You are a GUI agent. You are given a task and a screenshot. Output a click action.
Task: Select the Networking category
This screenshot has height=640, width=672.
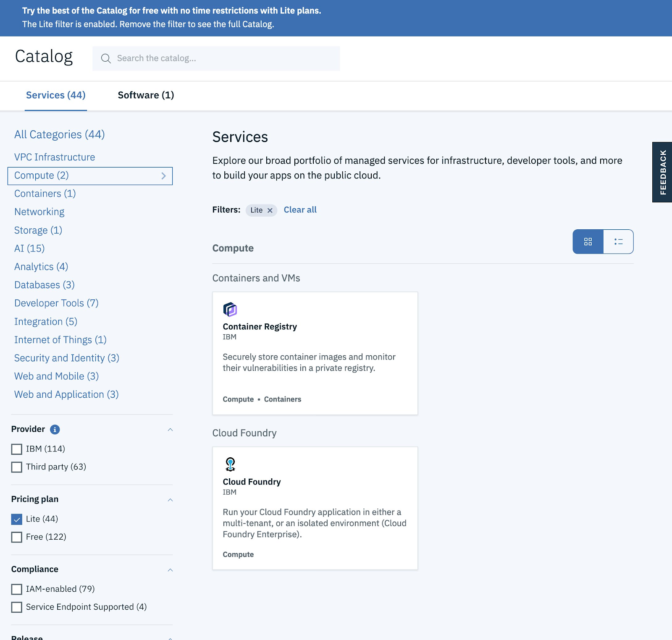39,212
